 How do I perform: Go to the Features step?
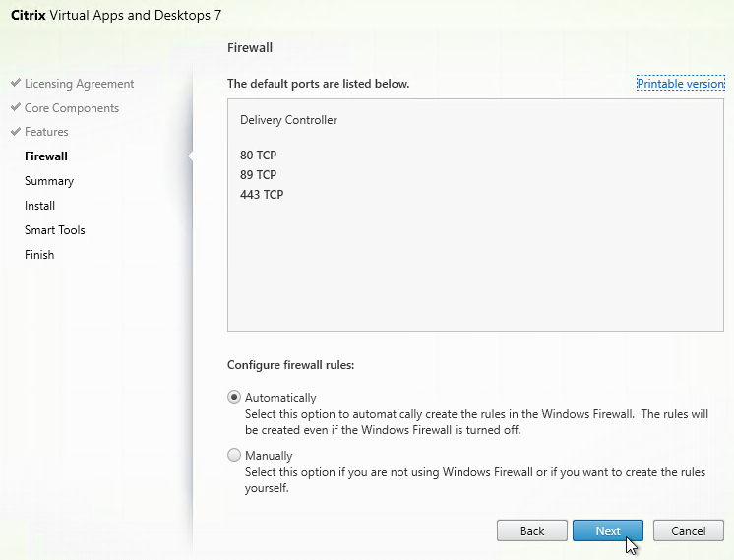point(46,132)
